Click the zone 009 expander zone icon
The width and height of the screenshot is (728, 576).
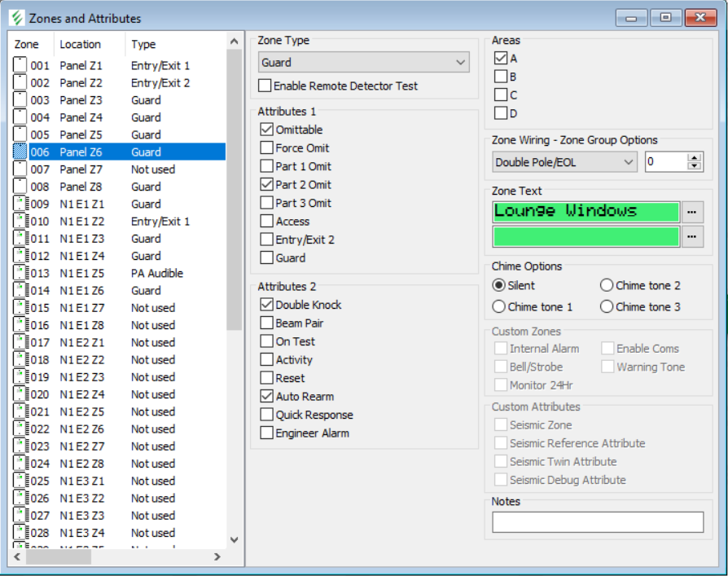(x=20, y=204)
